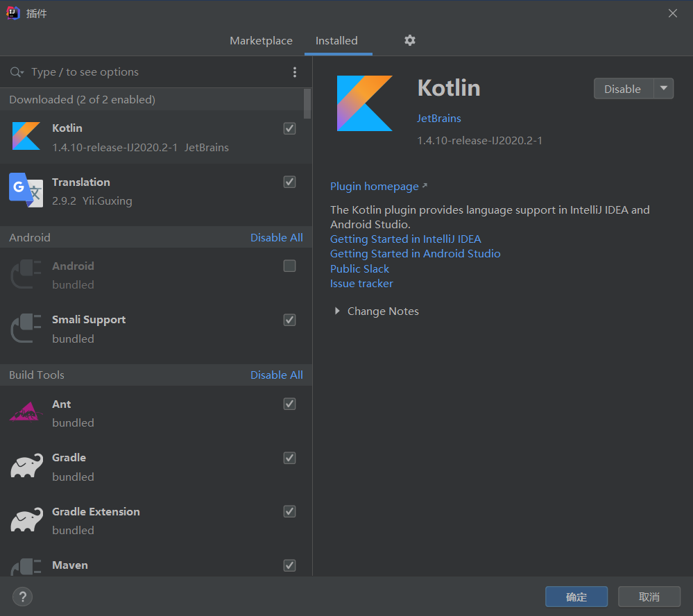Screen dimensions: 693x616
Task: Select the Maven plugin name
Action: [x=70, y=565]
